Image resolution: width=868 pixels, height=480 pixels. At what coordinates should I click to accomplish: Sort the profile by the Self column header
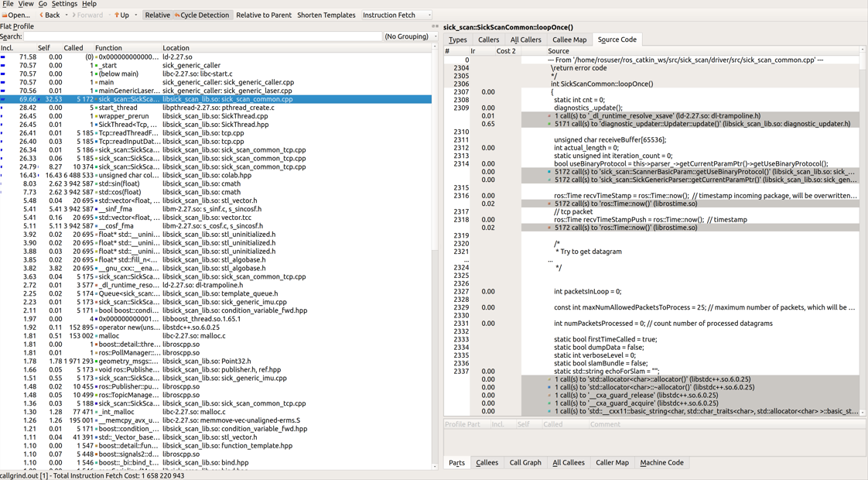tap(44, 48)
